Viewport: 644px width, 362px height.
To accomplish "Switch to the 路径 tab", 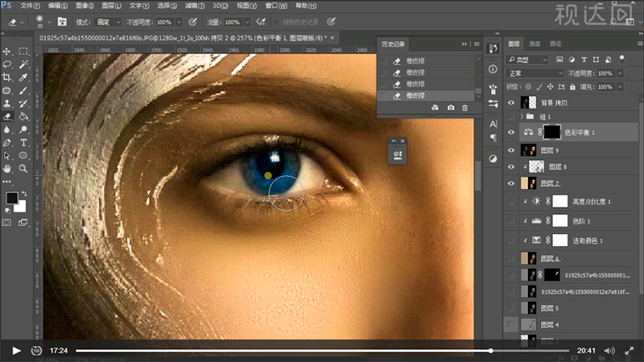I will point(555,43).
